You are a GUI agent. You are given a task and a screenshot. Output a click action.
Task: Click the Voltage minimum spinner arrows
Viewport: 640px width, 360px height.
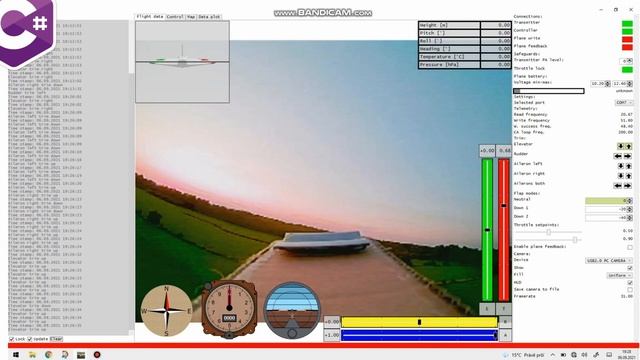608,83
